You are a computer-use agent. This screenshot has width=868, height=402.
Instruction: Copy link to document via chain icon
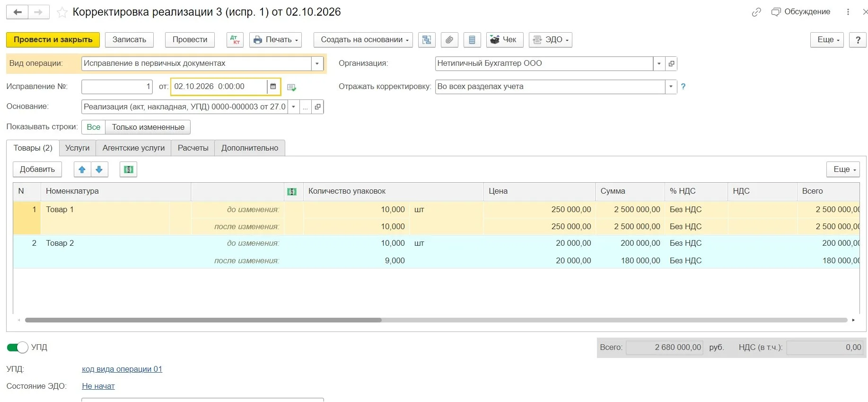point(756,12)
